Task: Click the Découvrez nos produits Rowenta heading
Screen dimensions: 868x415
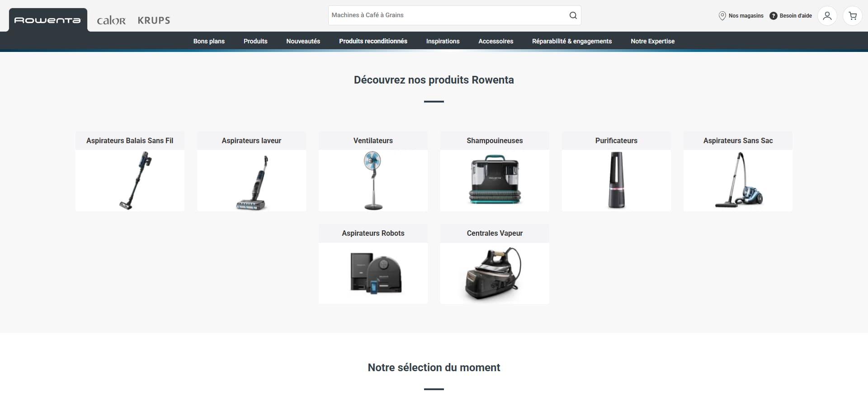Action: pos(434,80)
